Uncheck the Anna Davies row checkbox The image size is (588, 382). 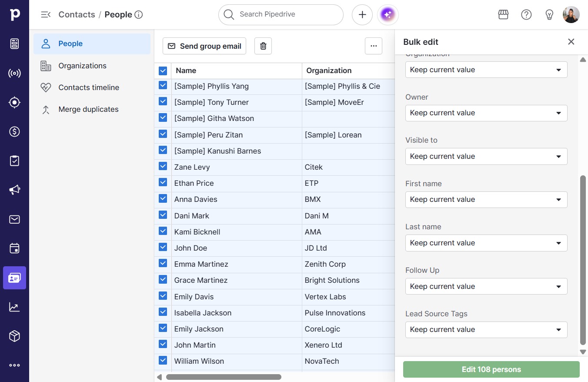click(163, 199)
